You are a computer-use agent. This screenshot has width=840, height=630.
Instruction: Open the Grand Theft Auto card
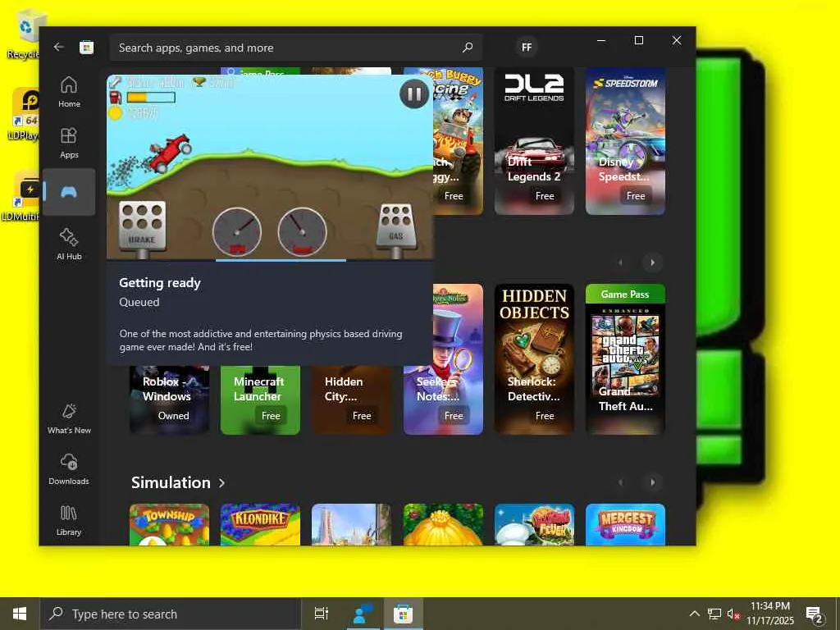click(x=625, y=359)
